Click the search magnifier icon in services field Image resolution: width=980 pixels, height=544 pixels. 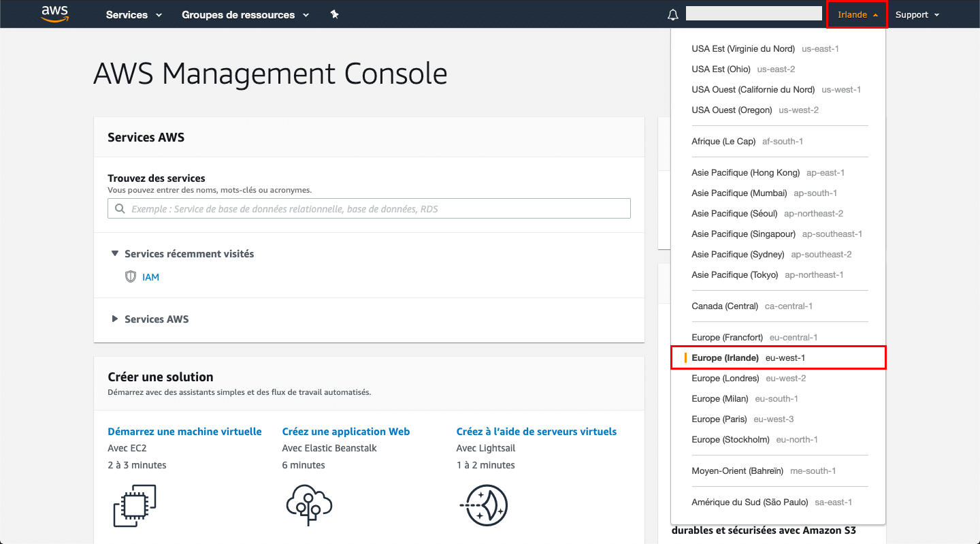tap(120, 209)
